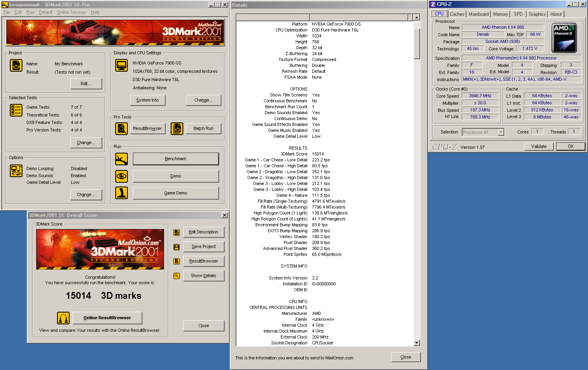Click the CPU-Z title bar icon
588x370 pixels.
(x=433, y=4)
